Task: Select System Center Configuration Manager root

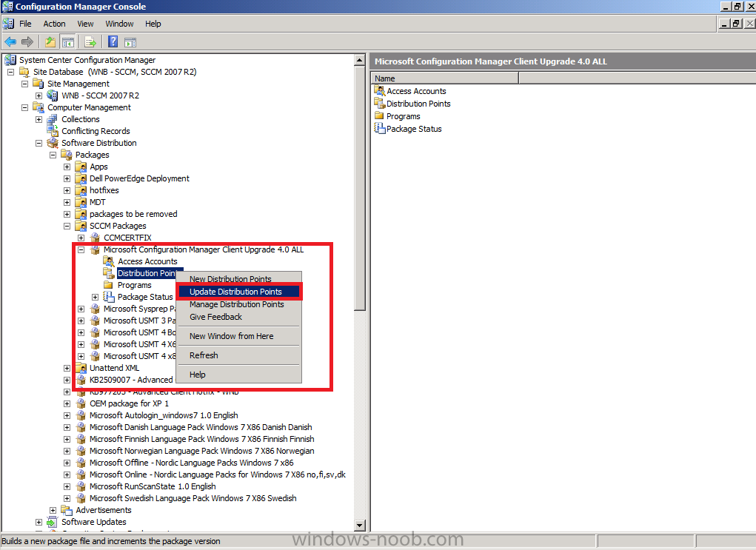Action: (x=87, y=60)
